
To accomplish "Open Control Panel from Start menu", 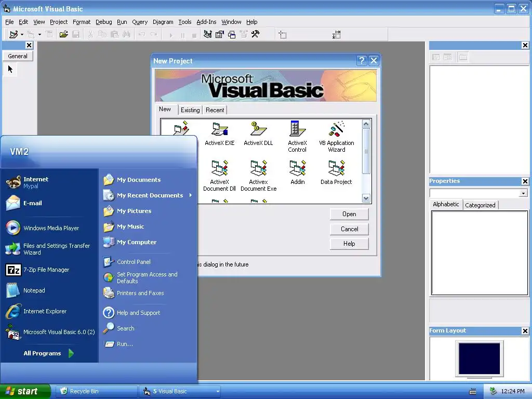I will pyautogui.click(x=134, y=262).
